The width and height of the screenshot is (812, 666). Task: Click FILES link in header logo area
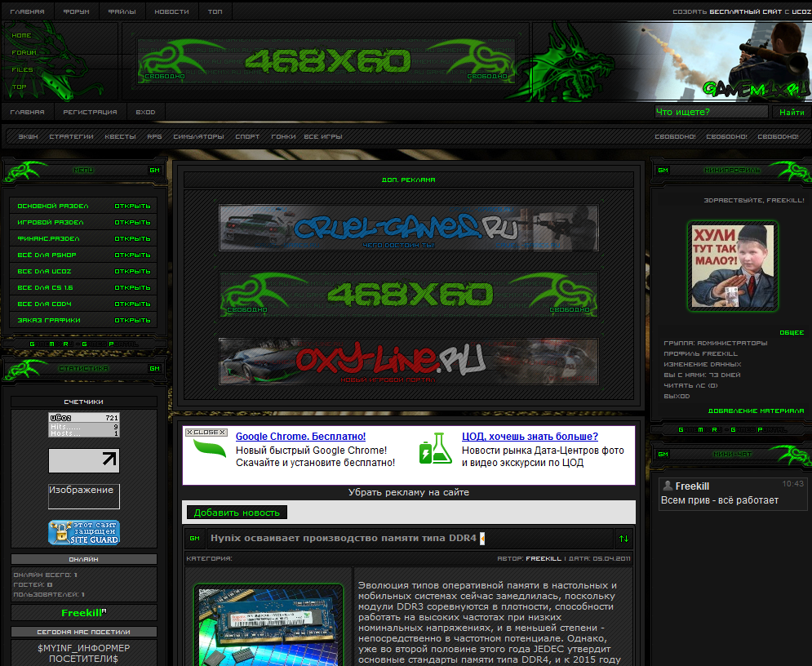[22, 70]
